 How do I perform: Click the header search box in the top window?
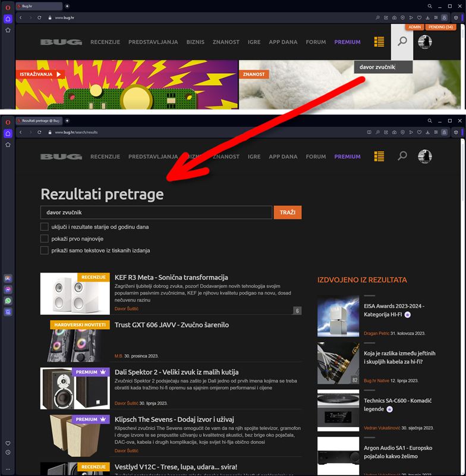pyautogui.click(x=383, y=67)
